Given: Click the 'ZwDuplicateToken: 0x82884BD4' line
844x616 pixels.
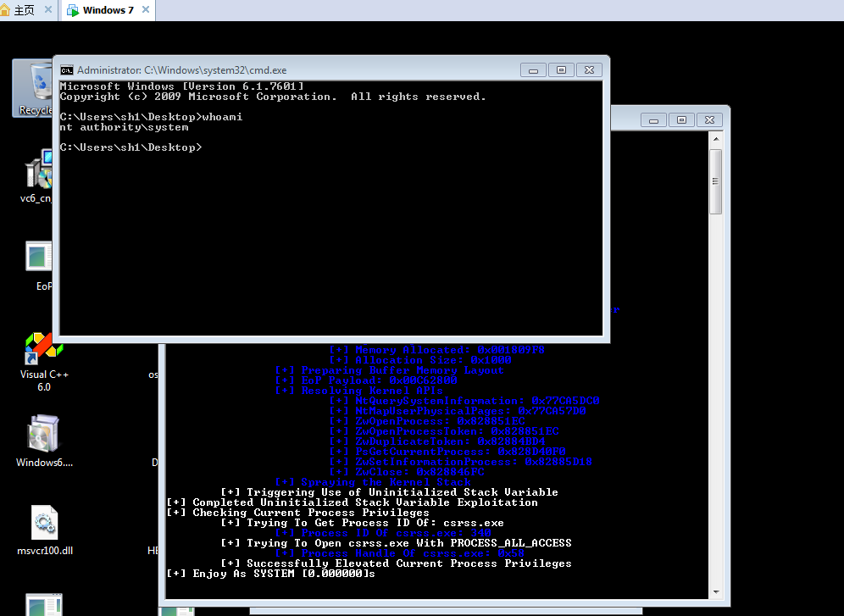Looking at the screenshot, I should (437, 441).
